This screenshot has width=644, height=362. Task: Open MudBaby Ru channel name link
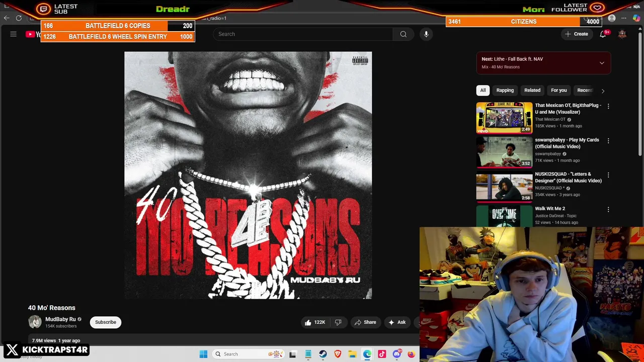pyautogui.click(x=60, y=319)
